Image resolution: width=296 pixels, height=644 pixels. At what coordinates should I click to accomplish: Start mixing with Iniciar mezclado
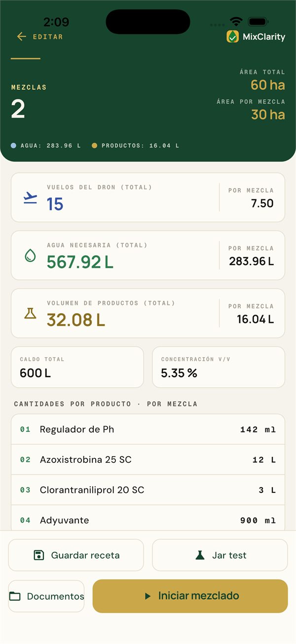point(190,596)
